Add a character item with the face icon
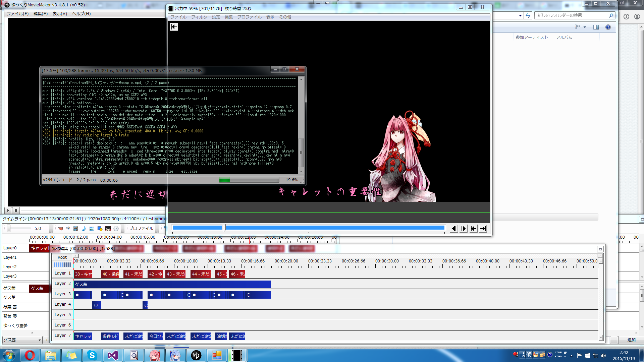 pos(108,229)
